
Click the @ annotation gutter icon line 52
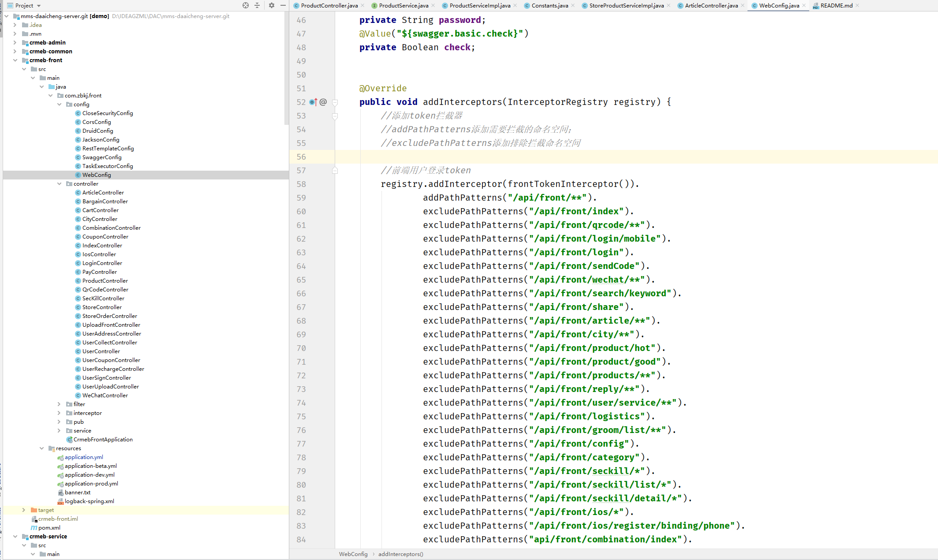point(323,102)
